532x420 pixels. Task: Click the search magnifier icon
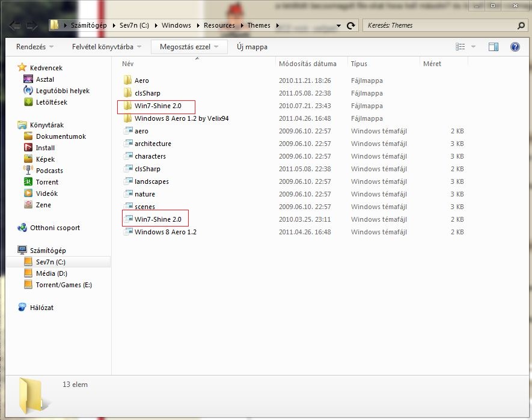[521, 25]
